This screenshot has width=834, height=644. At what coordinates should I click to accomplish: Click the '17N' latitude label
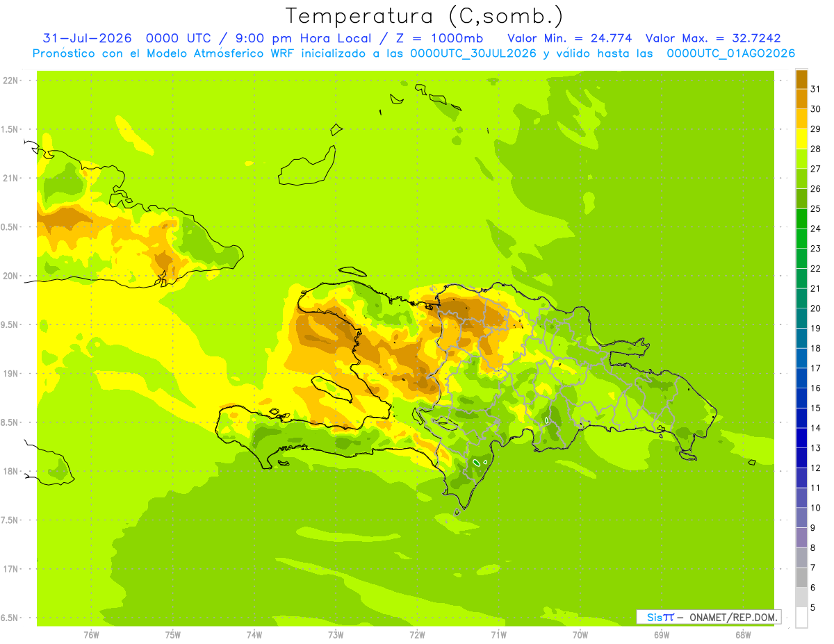click(12, 569)
